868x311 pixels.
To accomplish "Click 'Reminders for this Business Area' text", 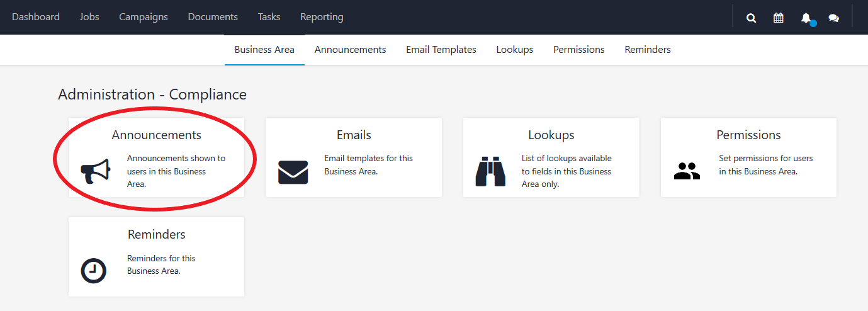I will click(x=161, y=264).
